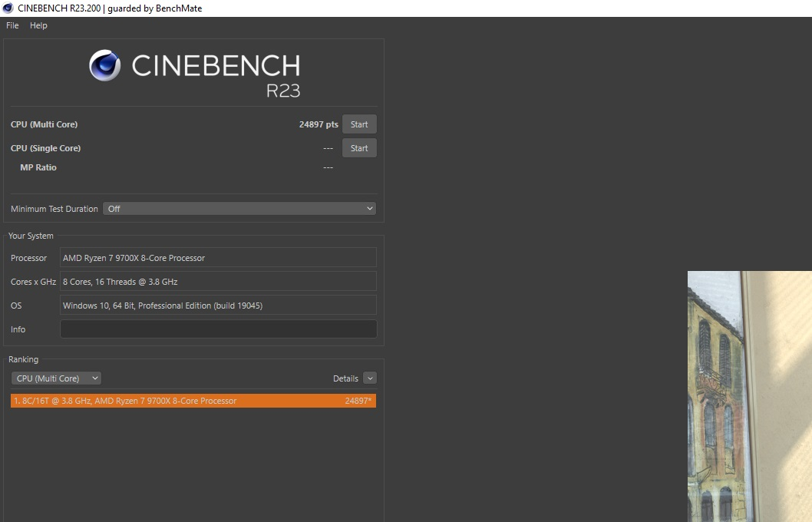Click the rendered building image preview

tap(749, 396)
